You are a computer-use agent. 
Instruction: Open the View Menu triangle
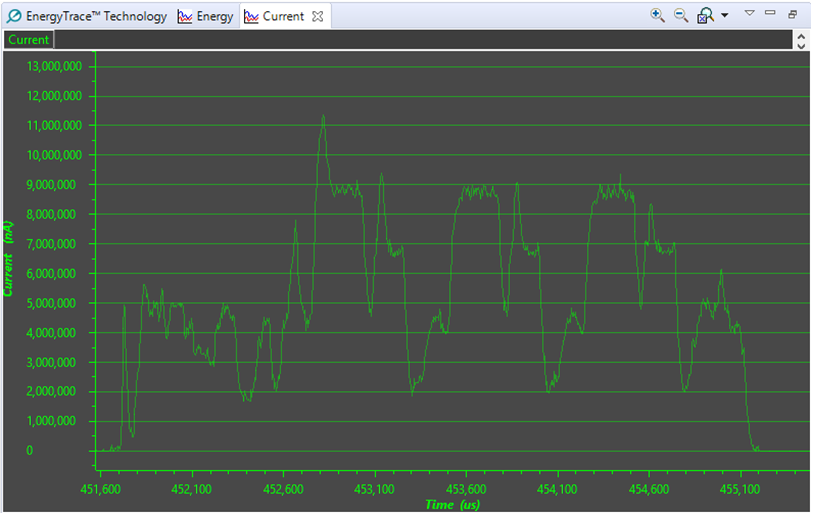749,13
